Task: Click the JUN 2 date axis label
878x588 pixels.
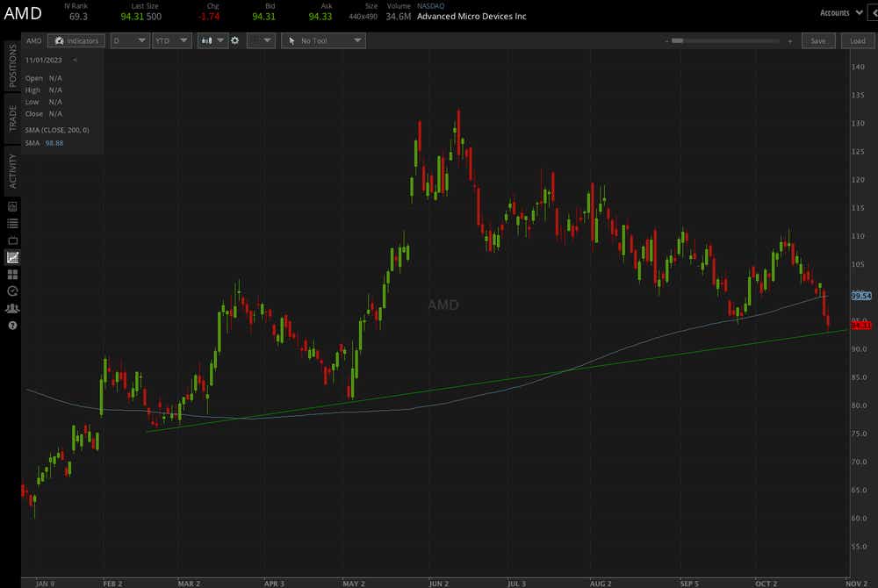Action: (438, 584)
